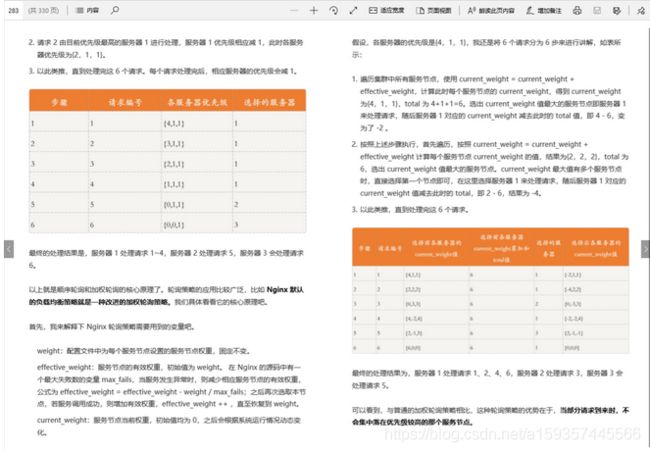This screenshot has width=650, height=452.
Task: Click the bold text starting with Nginx 默认
Action: click(x=166, y=296)
